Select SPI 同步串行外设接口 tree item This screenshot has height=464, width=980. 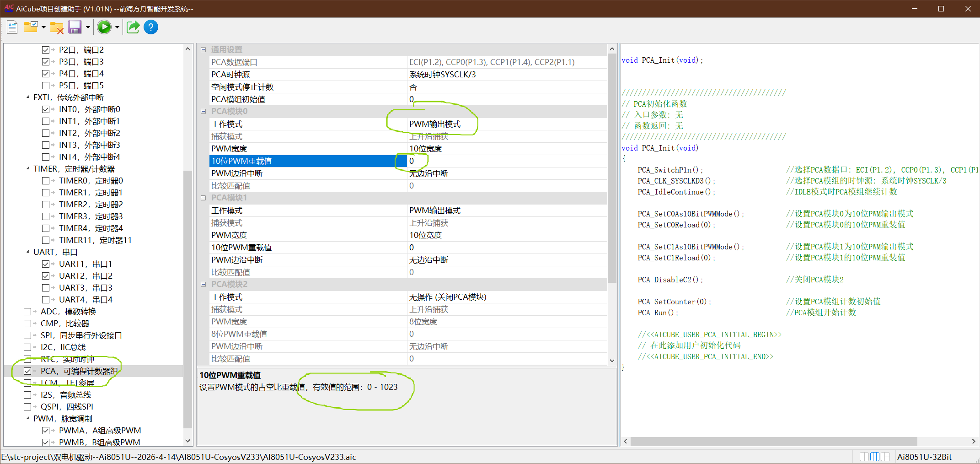click(x=81, y=335)
